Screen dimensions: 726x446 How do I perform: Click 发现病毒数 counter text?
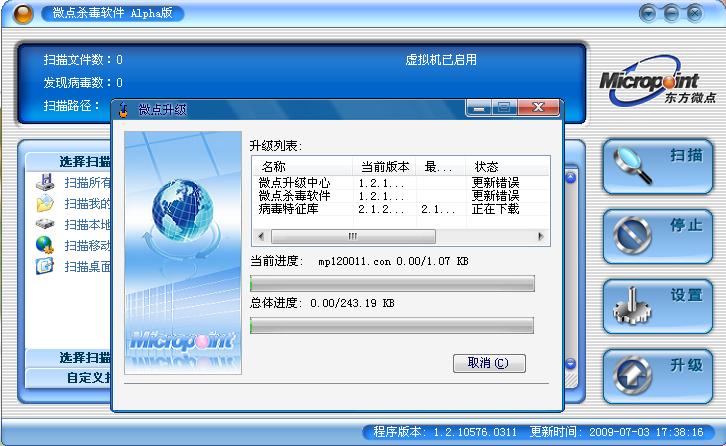click(83, 83)
